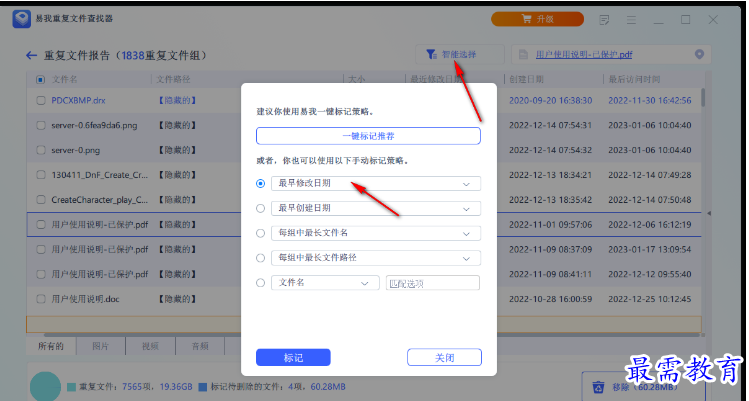Screen dimensions: 749x401
Task: Switch to the 图片 tab
Action: click(x=101, y=346)
